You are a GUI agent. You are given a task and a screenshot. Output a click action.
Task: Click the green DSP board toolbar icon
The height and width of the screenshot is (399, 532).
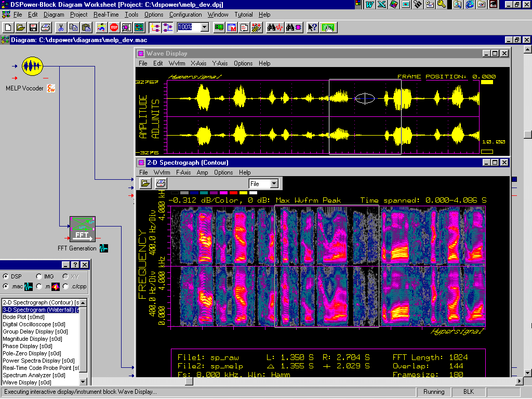pyautogui.click(x=219, y=28)
